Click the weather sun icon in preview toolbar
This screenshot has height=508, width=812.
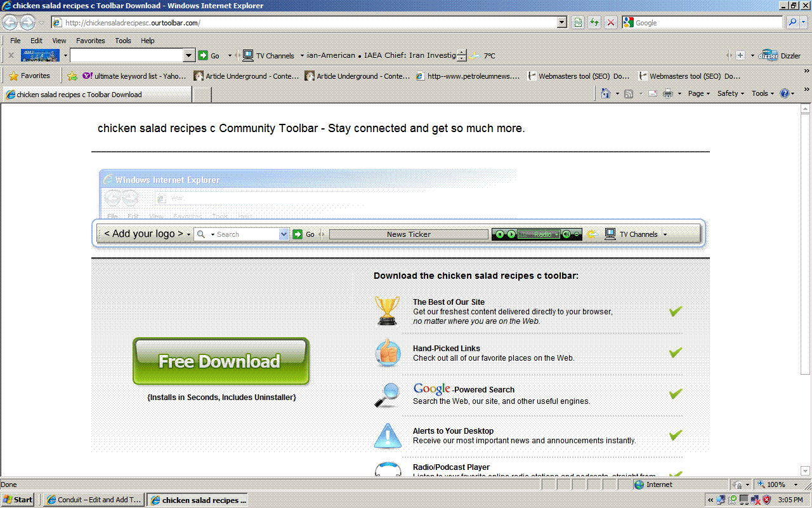(x=591, y=234)
